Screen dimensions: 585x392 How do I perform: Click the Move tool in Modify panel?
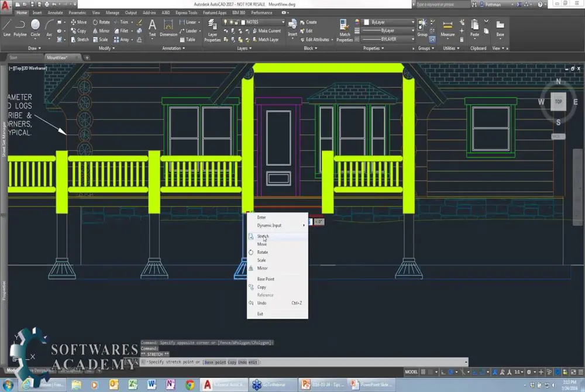pyautogui.click(x=79, y=22)
